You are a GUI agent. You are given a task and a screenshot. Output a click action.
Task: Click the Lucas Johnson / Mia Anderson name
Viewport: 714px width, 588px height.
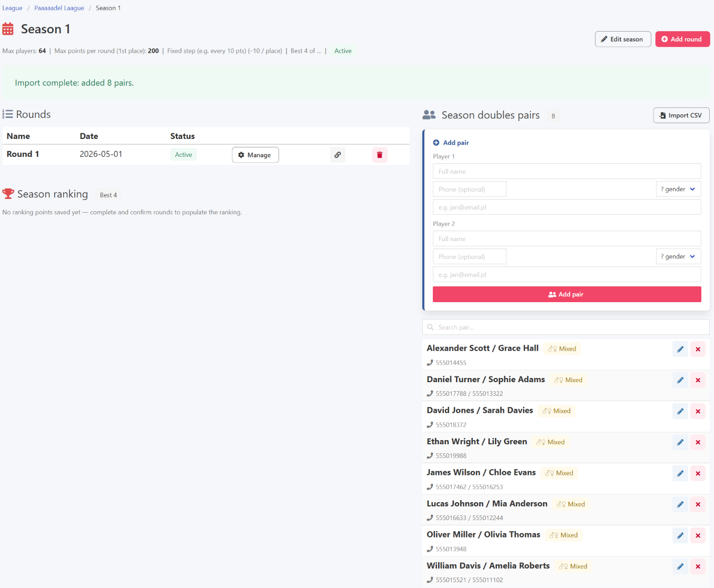(487, 504)
